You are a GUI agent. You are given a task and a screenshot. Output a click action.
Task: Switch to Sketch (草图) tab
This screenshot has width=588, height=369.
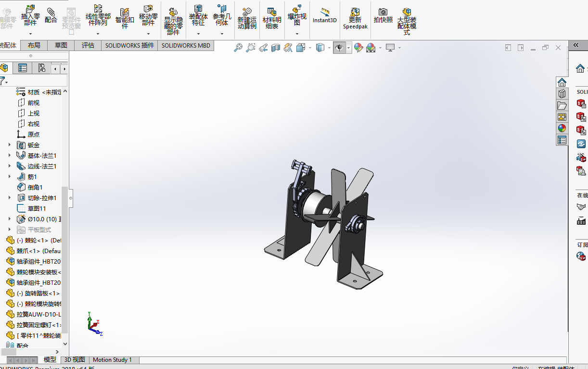(x=61, y=45)
